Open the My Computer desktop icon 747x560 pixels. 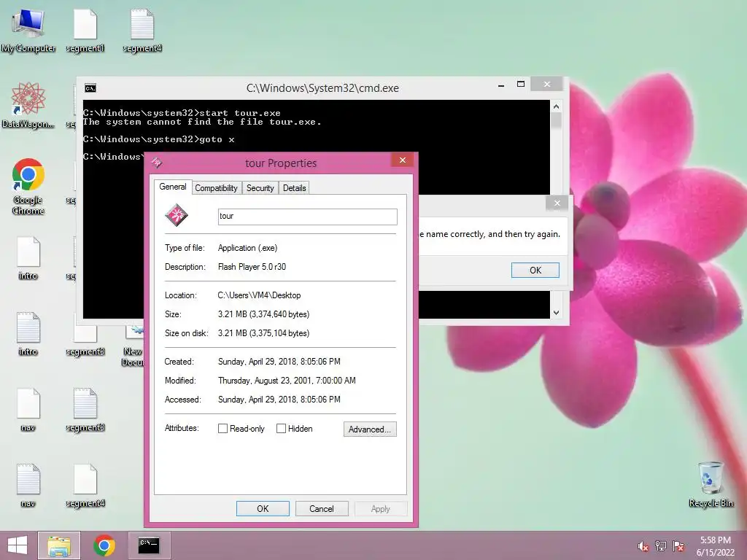click(28, 29)
